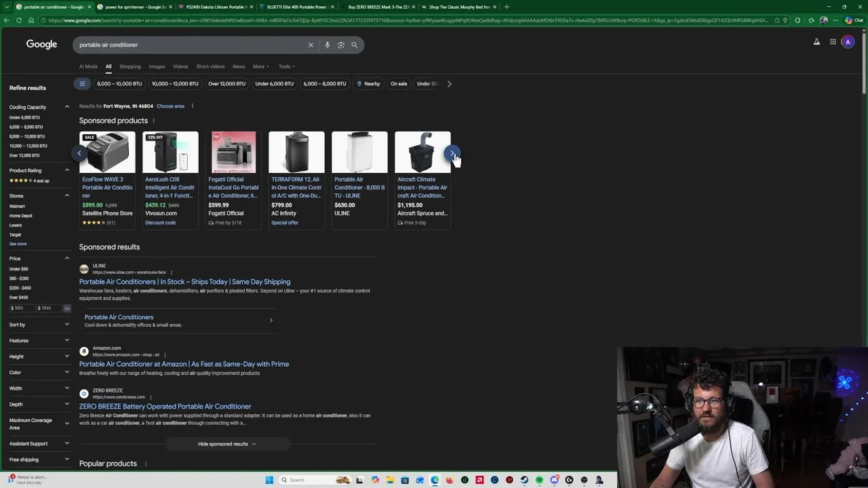Open the ULINE Portable Air Conditioners ad link

pos(184,282)
